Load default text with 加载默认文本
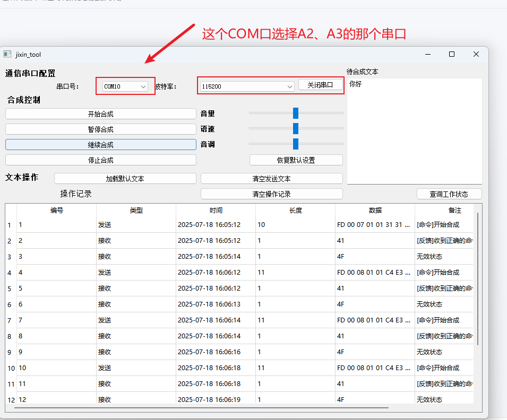Viewport: 507px width, 420px height. click(125, 179)
